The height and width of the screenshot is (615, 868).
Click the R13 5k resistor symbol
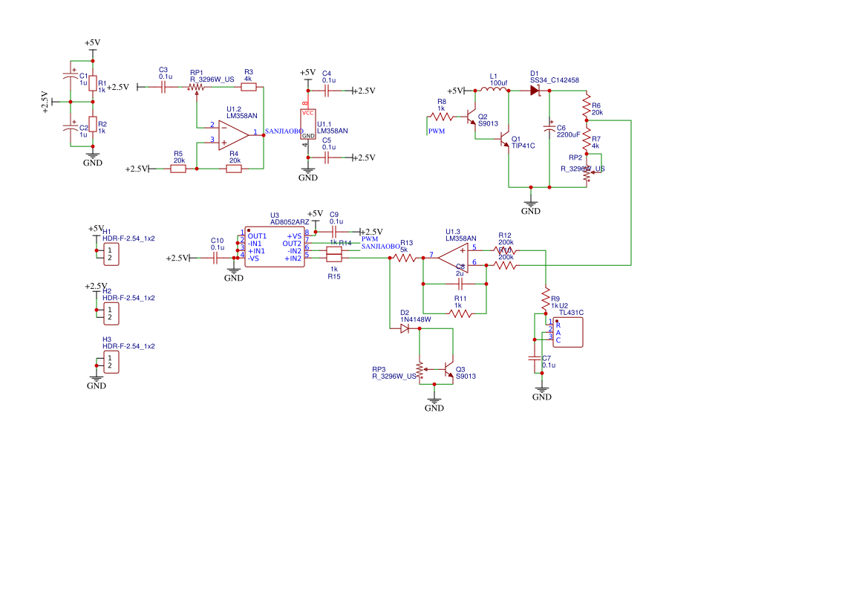pyautogui.click(x=405, y=258)
